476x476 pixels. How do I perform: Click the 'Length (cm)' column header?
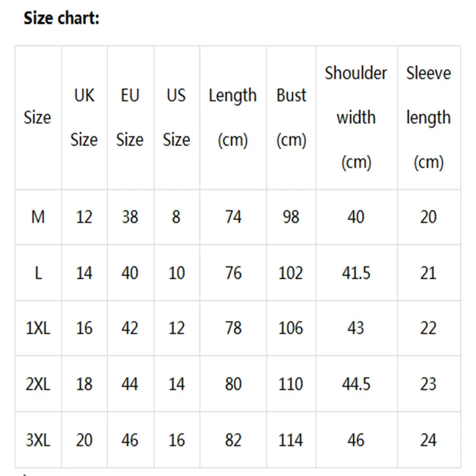click(233, 117)
